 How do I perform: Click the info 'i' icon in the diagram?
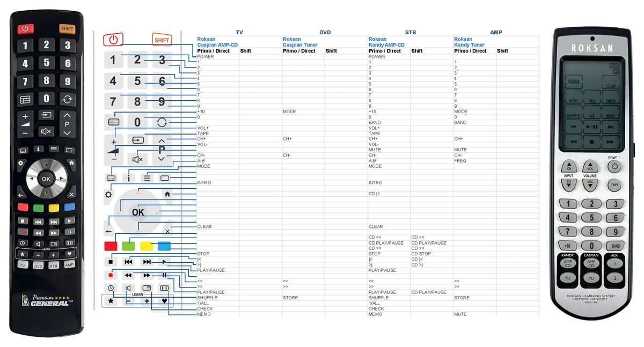(129, 178)
